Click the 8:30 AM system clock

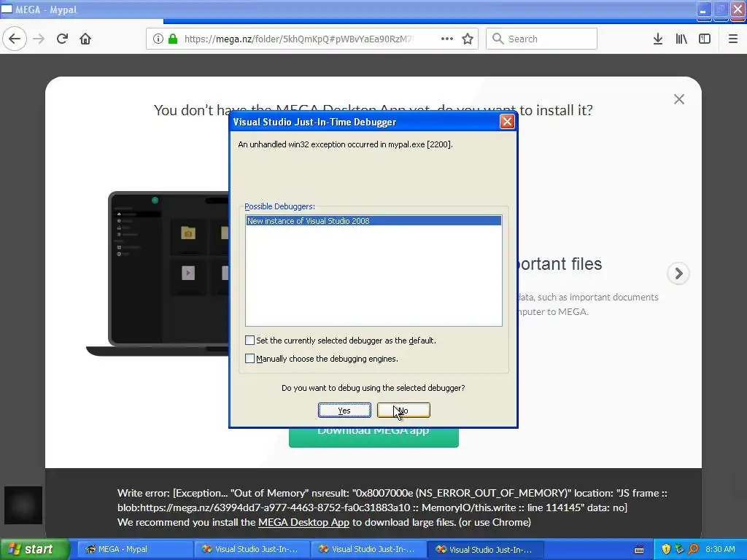pos(720,549)
